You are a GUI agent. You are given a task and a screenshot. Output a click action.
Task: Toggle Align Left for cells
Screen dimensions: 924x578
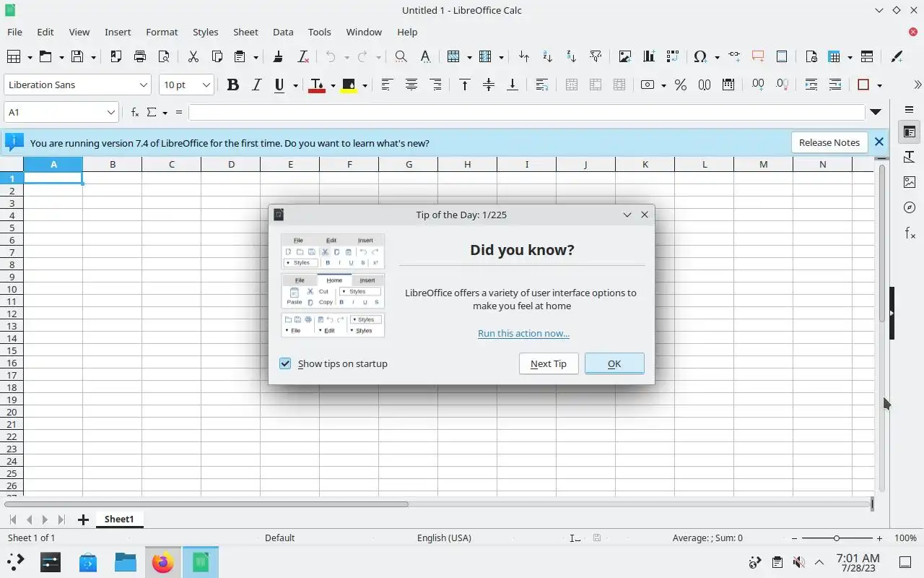386,85
